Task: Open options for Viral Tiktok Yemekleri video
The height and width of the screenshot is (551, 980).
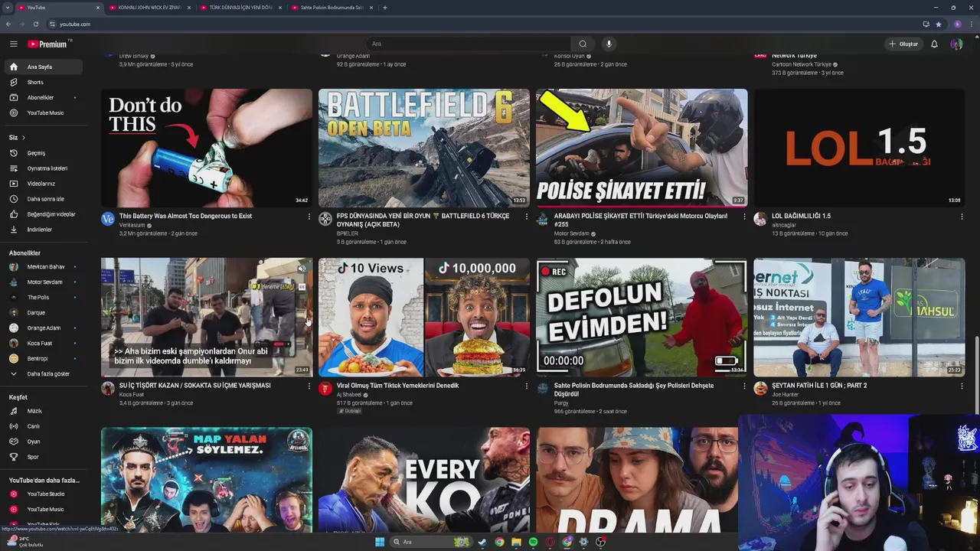Action: [527, 386]
